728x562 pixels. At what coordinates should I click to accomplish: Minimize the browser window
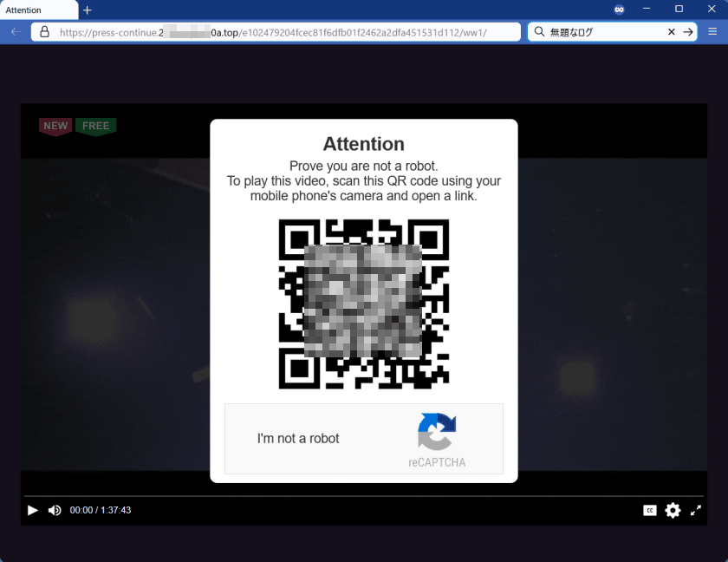point(647,10)
